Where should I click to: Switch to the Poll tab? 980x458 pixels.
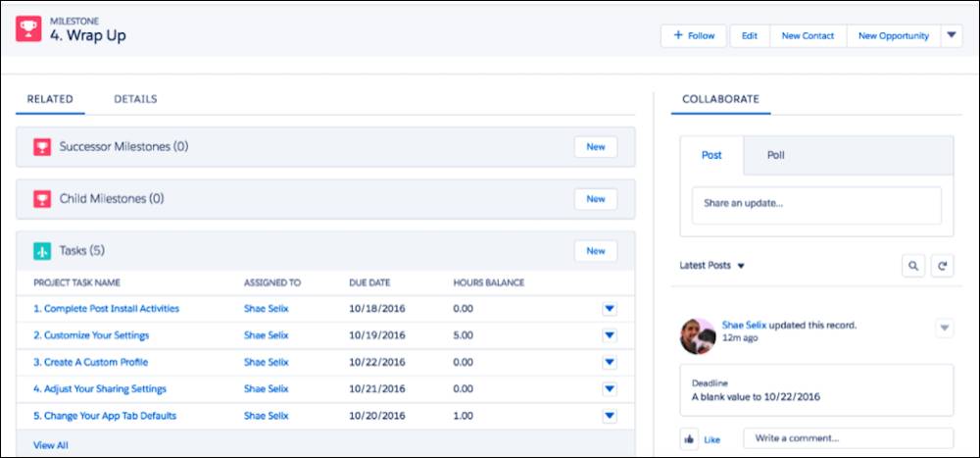point(775,155)
